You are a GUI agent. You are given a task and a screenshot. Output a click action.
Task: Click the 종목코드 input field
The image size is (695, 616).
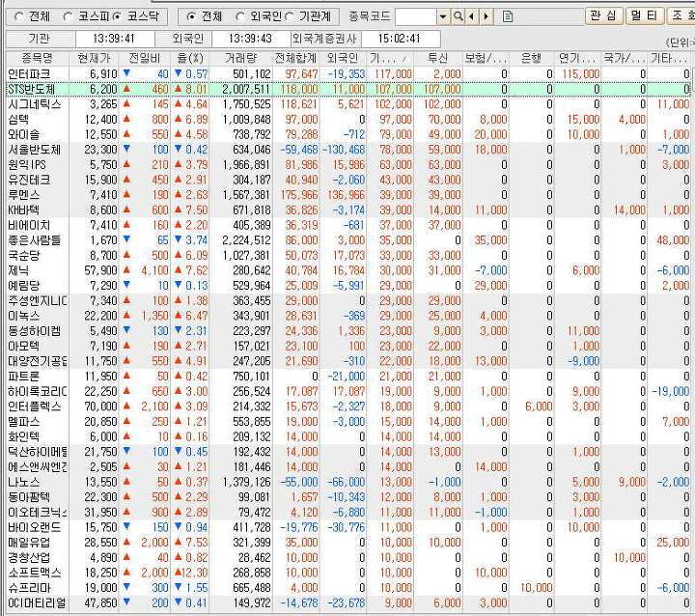click(x=416, y=16)
